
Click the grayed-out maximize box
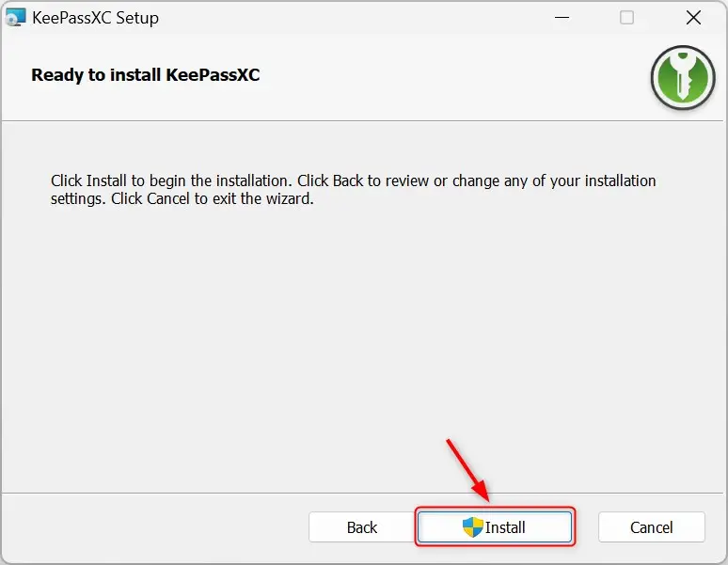(x=626, y=18)
